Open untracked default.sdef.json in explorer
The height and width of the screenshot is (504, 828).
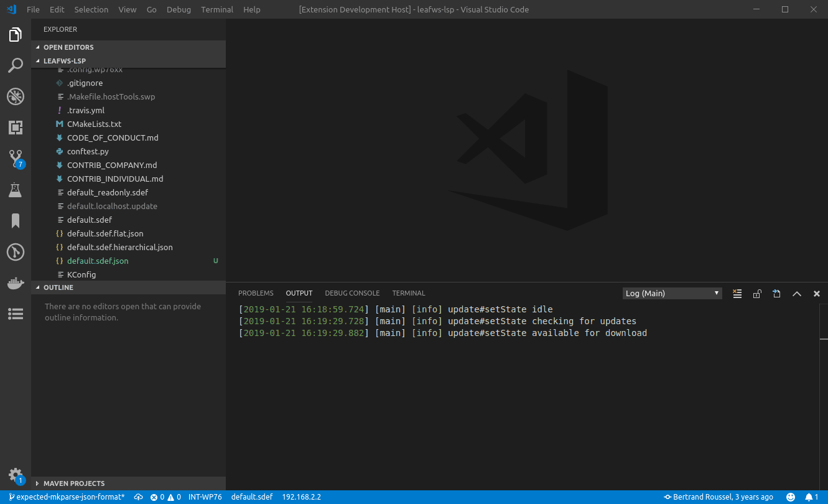coord(128,261)
